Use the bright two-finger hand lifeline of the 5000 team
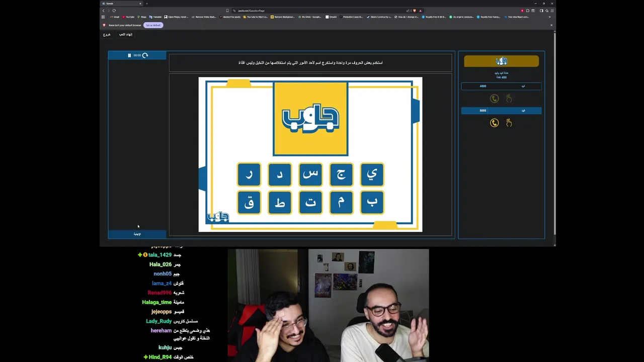This screenshot has height=362, width=644. (x=509, y=123)
